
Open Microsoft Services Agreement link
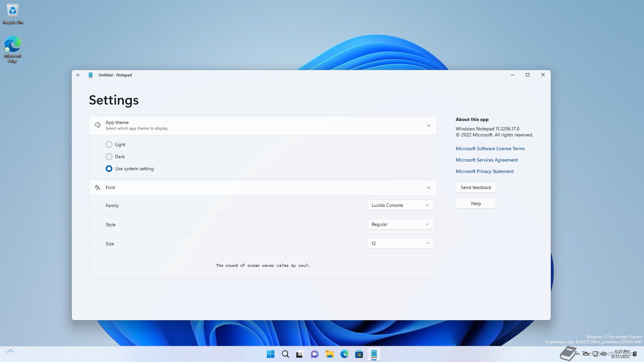point(486,160)
